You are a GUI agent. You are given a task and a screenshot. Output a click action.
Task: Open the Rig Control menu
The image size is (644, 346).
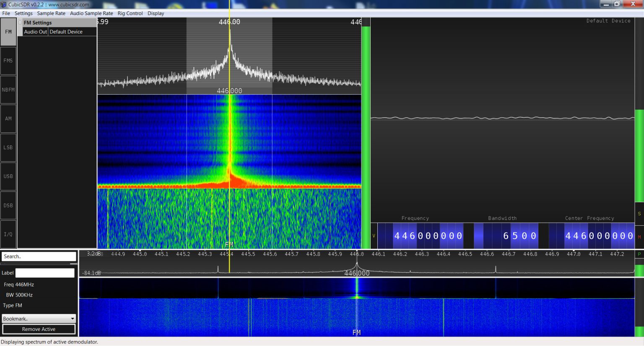click(x=130, y=13)
